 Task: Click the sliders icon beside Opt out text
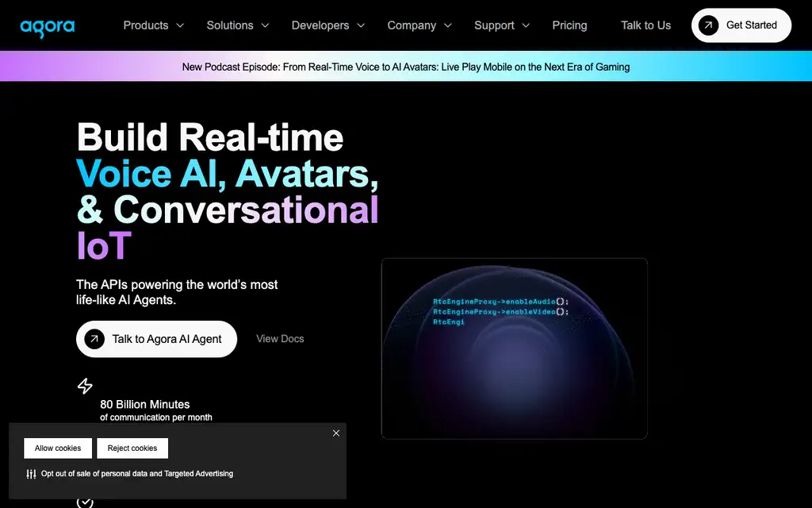[x=31, y=474]
